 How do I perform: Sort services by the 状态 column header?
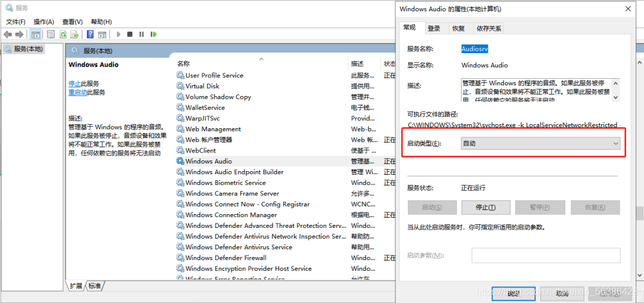[390, 64]
